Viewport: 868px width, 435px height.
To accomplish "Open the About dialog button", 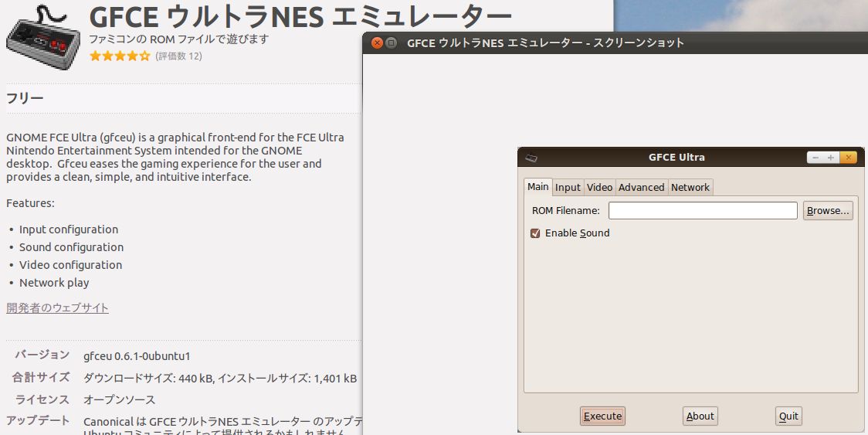I will [700, 416].
